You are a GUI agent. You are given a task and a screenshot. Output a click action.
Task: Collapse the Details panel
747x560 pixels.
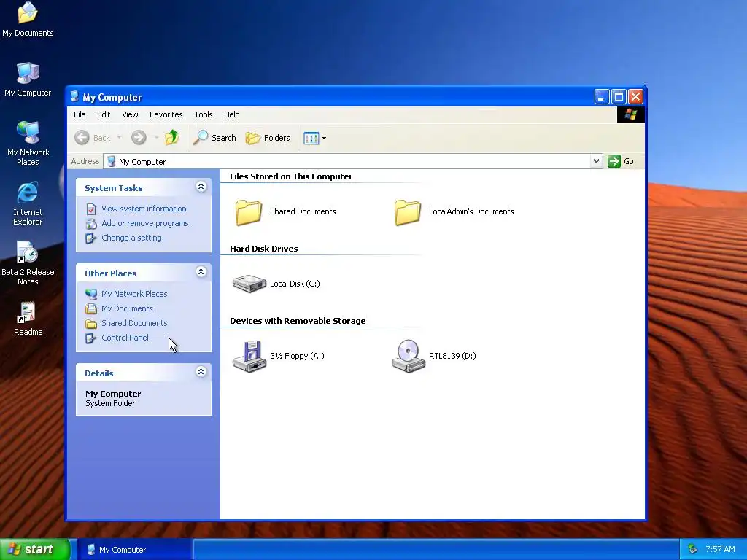[201, 372]
